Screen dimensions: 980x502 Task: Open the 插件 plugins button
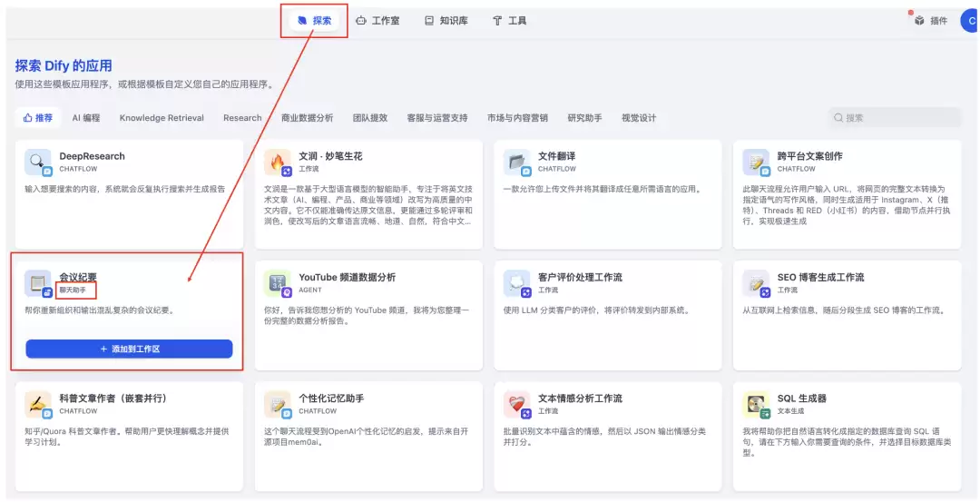point(931,21)
